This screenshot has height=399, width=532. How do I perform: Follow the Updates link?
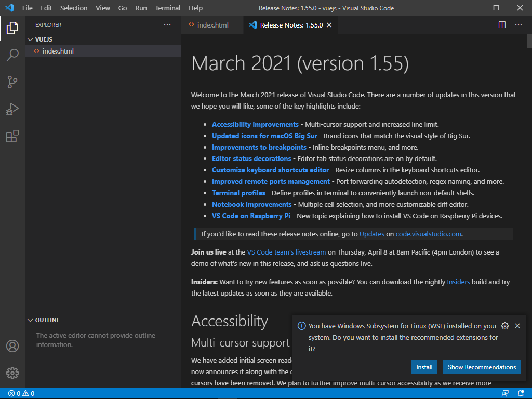point(372,234)
